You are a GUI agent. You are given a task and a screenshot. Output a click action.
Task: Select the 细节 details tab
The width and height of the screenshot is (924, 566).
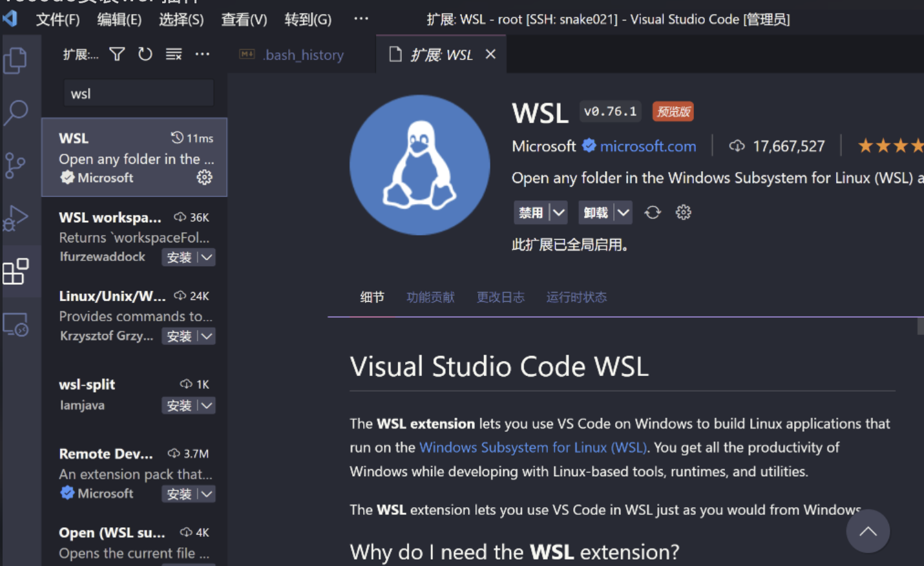(x=372, y=297)
